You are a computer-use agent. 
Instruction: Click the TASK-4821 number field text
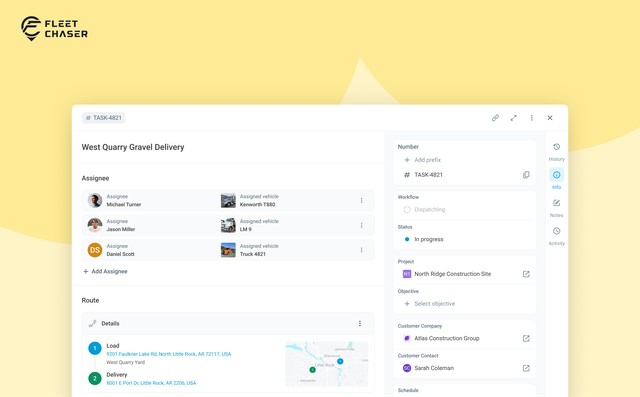[428, 175]
